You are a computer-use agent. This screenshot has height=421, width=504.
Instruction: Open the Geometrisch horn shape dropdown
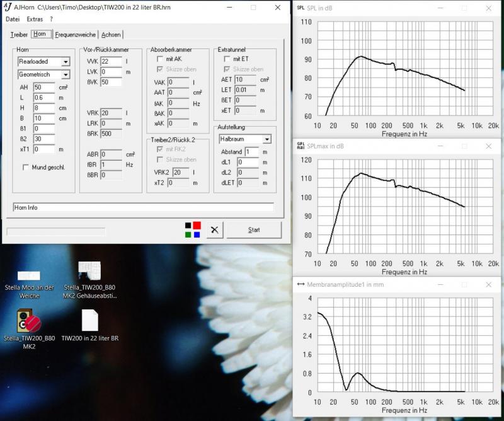[x=65, y=74]
